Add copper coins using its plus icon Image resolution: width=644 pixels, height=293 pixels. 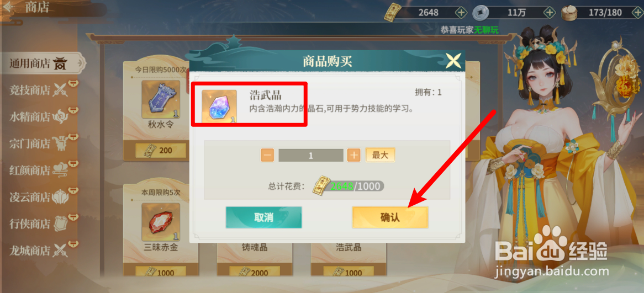[549, 12]
